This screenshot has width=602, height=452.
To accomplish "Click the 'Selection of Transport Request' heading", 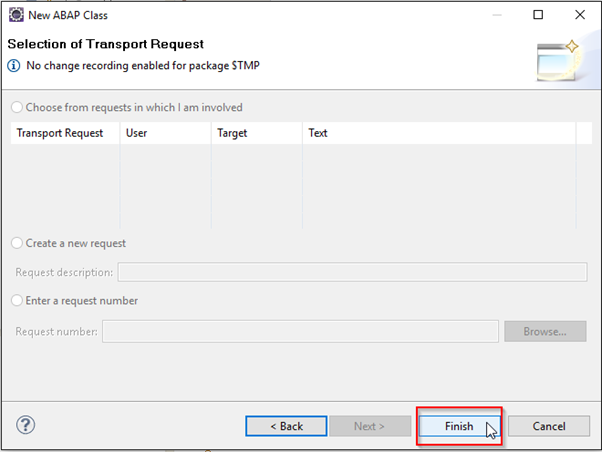I will [x=106, y=44].
